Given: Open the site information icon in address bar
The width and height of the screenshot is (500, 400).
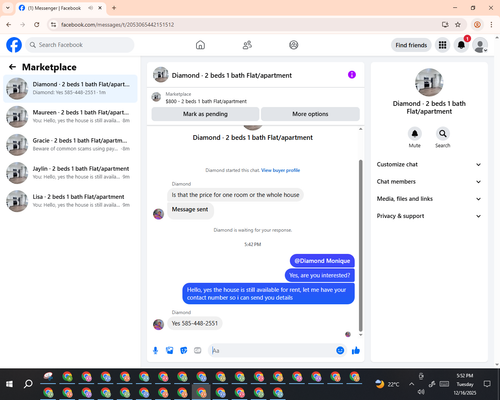Looking at the screenshot, I should point(53,24).
